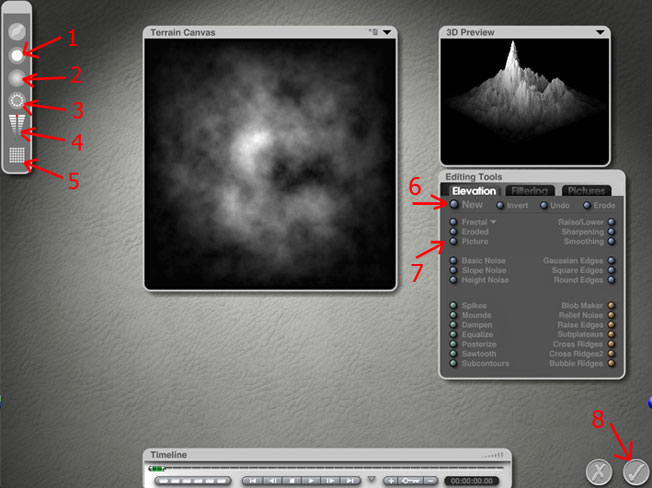
Task: Apply the Eroded elevation tool
Action: click(x=454, y=232)
